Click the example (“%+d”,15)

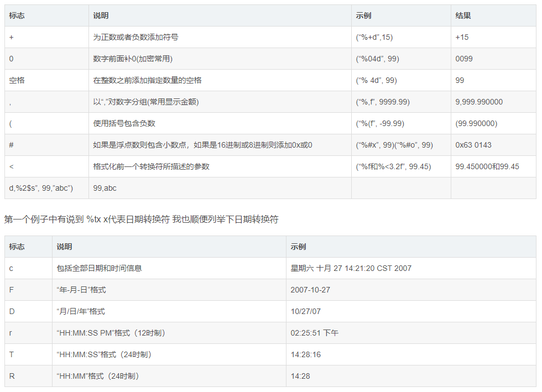pyautogui.click(x=374, y=37)
